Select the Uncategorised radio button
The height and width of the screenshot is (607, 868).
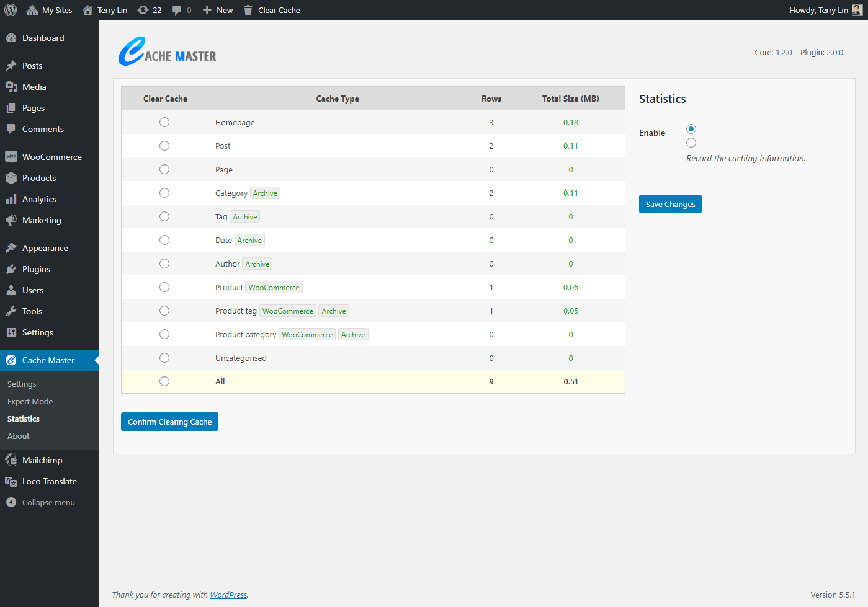tap(164, 358)
